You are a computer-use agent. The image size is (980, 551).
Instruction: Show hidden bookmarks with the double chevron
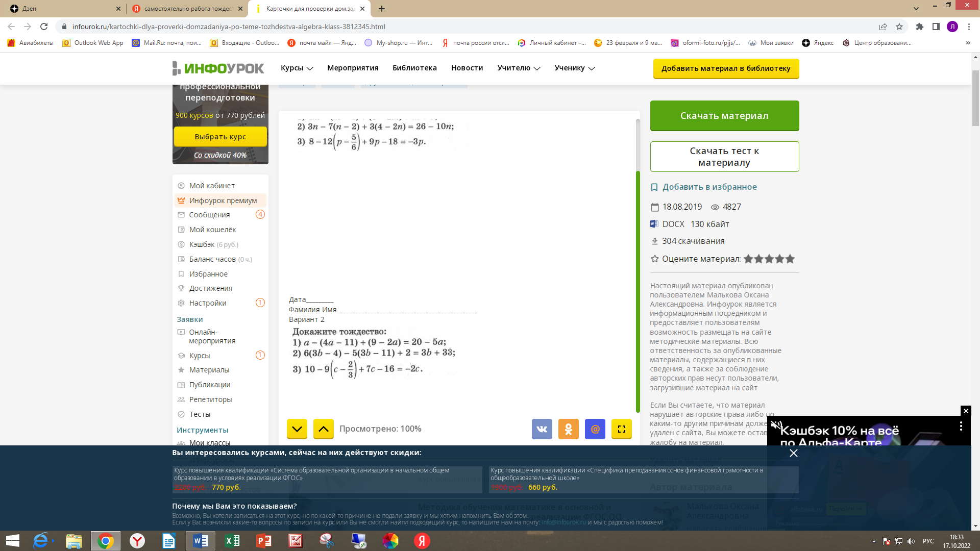point(968,43)
